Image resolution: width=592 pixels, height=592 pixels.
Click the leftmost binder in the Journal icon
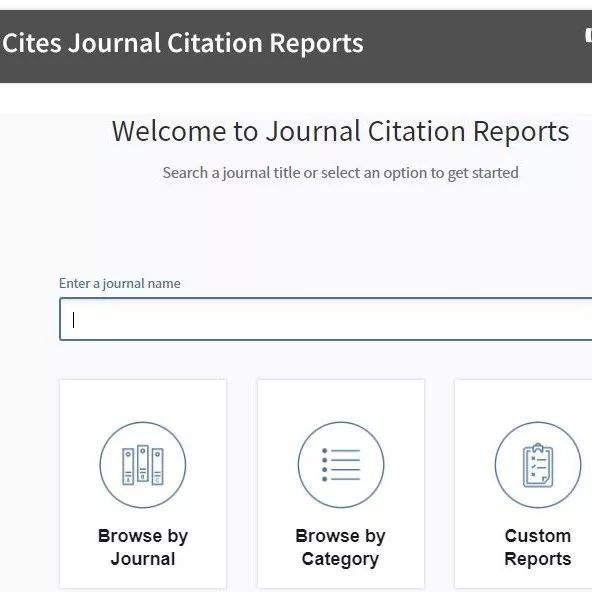[x=128, y=466]
